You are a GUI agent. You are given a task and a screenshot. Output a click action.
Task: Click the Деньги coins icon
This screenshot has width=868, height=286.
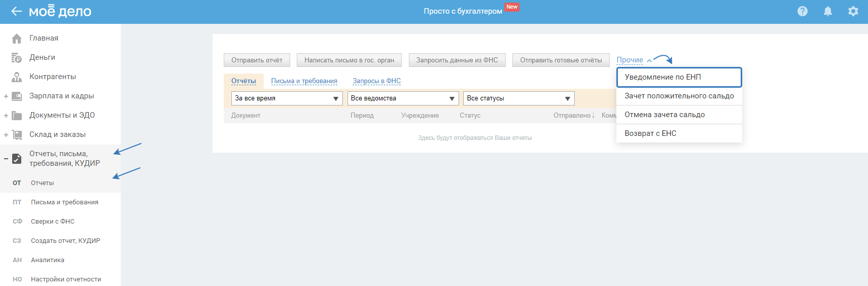pos(17,58)
